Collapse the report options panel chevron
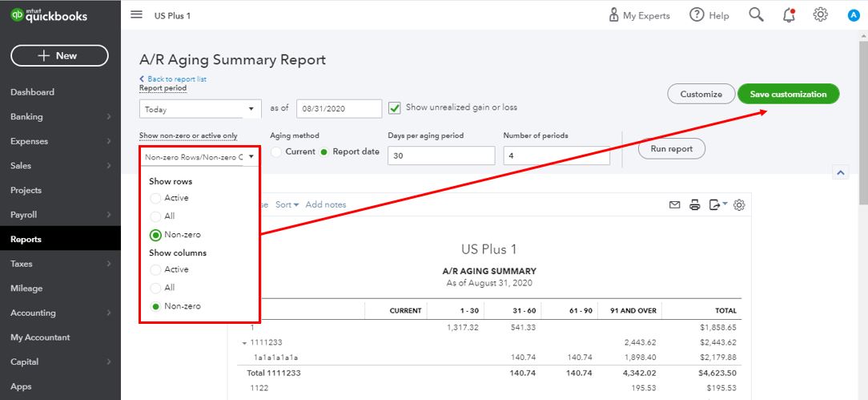Image resolution: width=868 pixels, height=400 pixels. coord(841,172)
